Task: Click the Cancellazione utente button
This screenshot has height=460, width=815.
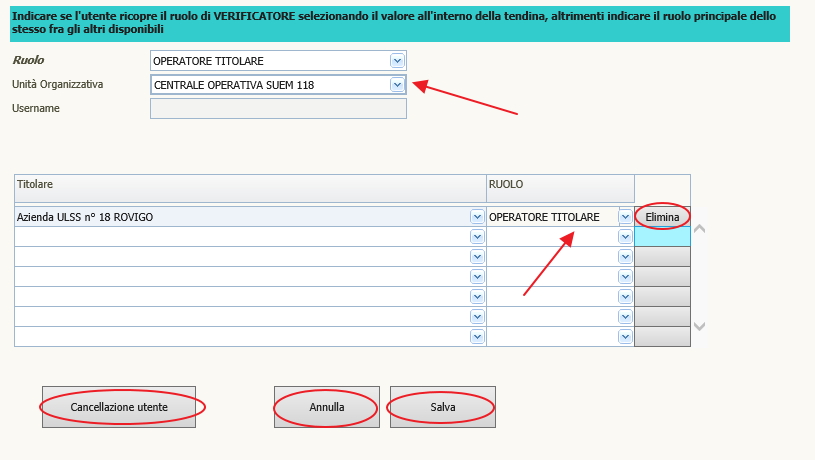Action: (x=119, y=407)
